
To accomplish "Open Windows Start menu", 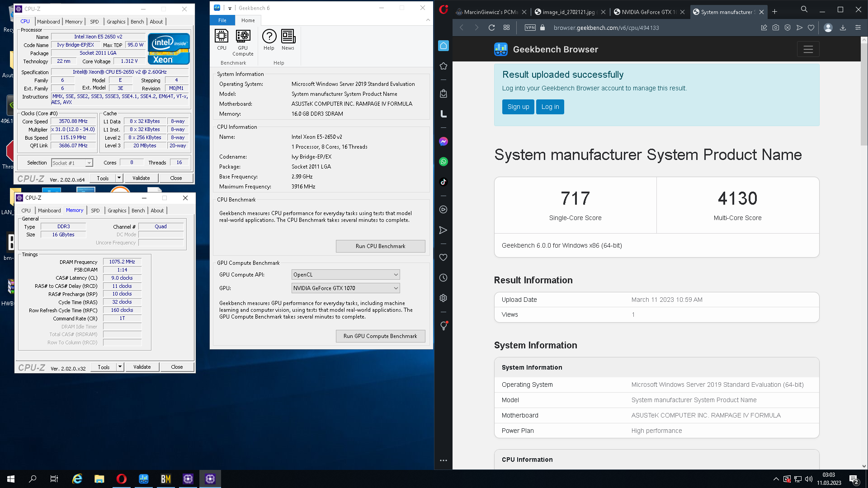I will tap(11, 479).
